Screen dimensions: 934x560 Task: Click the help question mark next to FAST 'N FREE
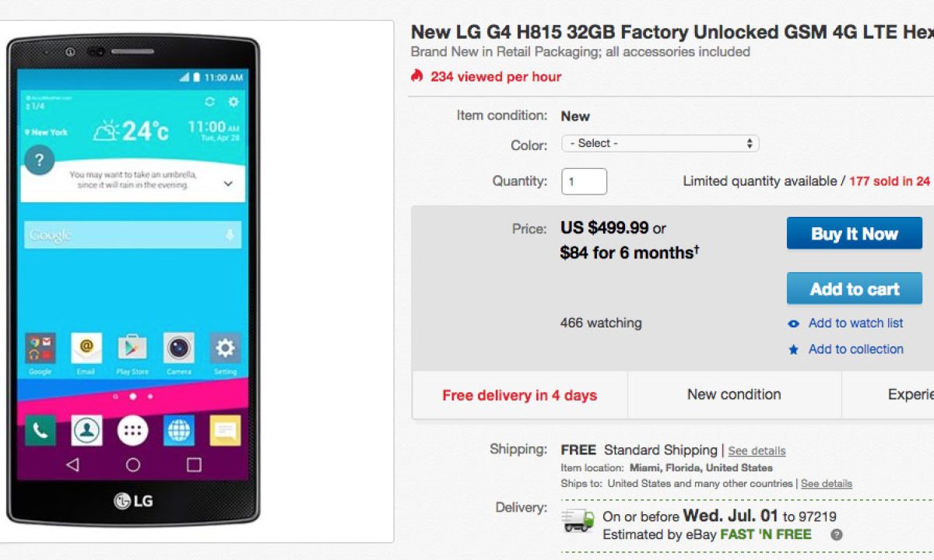point(837,535)
